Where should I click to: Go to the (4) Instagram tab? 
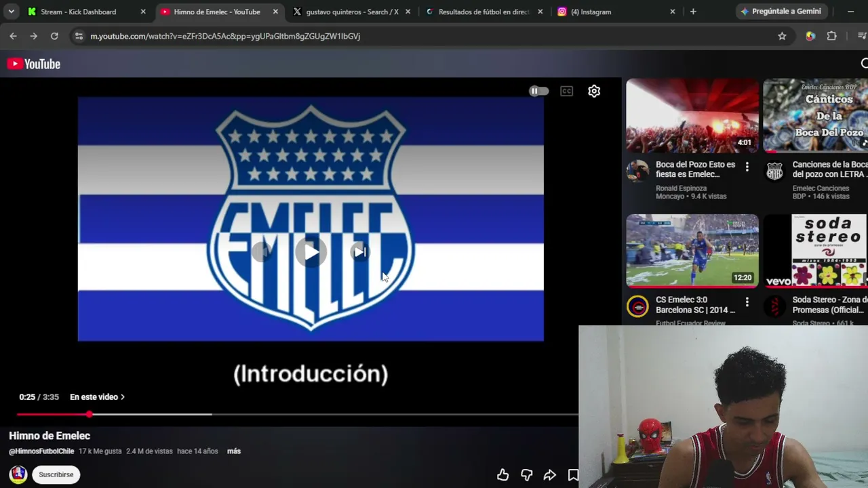(x=615, y=12)
